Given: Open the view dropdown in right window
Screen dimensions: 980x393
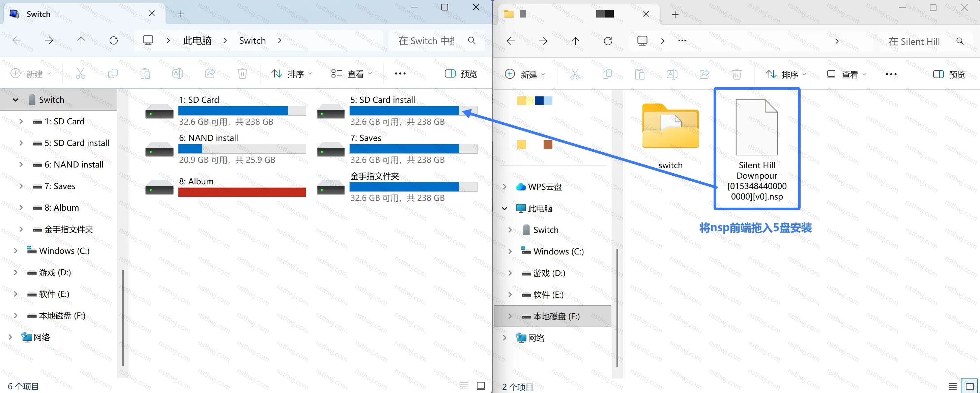Looking at the screenshot, I should point(846,74).
